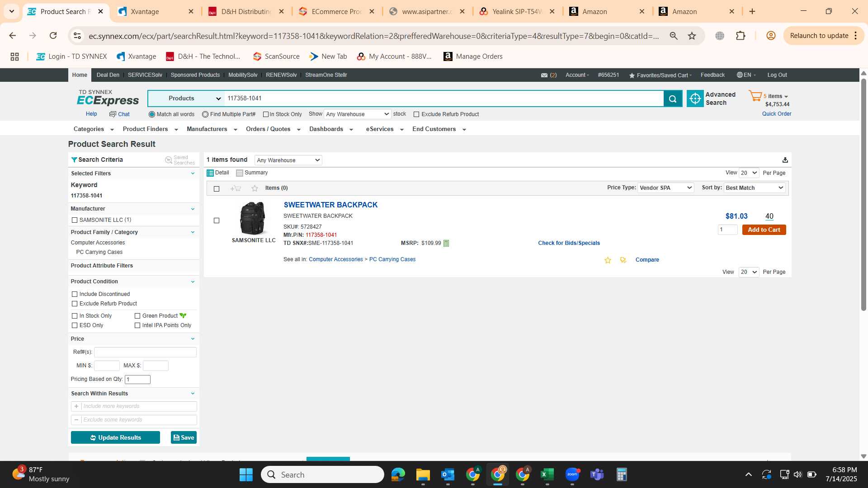Screen dimensions: 868x488
Task: Open the shopping cart icon
Action: (x=755, y=96)
